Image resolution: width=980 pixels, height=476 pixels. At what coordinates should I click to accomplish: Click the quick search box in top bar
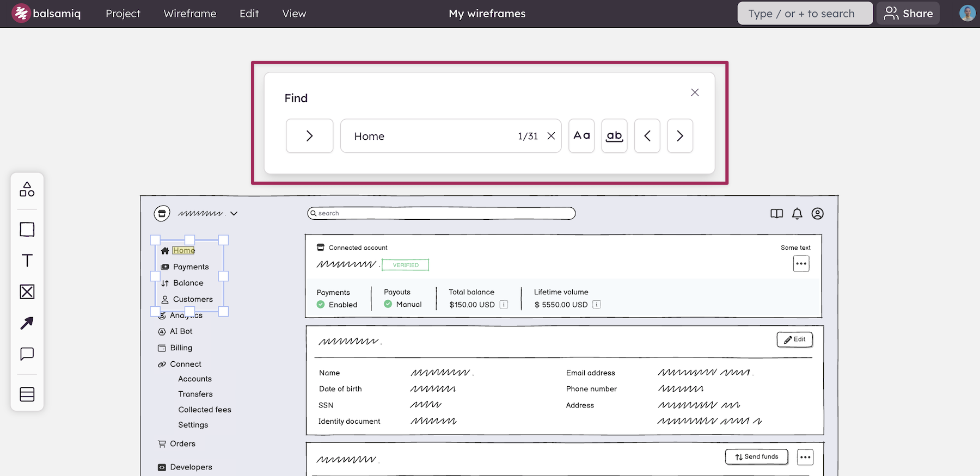click(805, 14)
